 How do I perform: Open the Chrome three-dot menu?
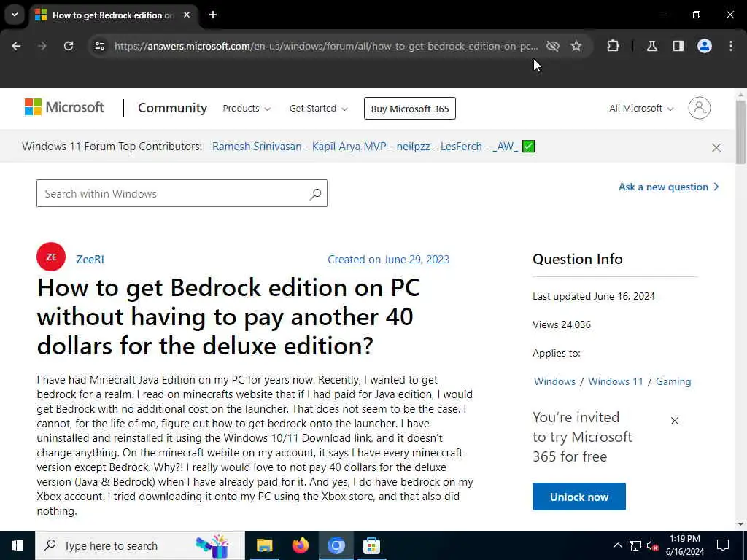click(x=731, y=46)
